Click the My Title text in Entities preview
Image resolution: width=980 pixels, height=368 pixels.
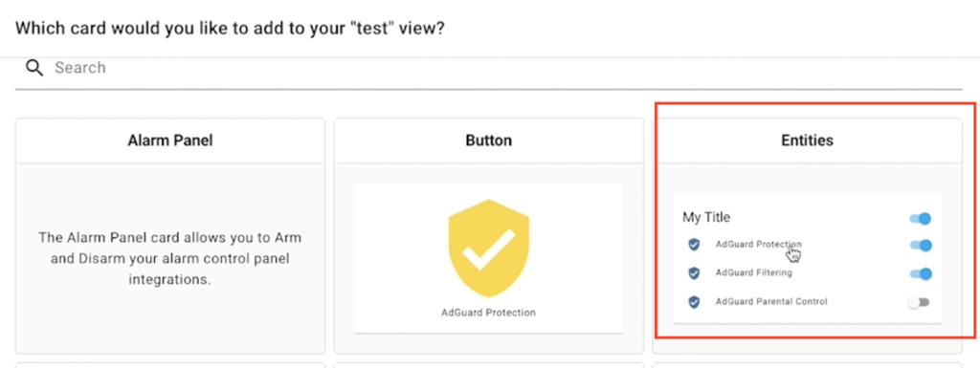(x=706, y=218)
